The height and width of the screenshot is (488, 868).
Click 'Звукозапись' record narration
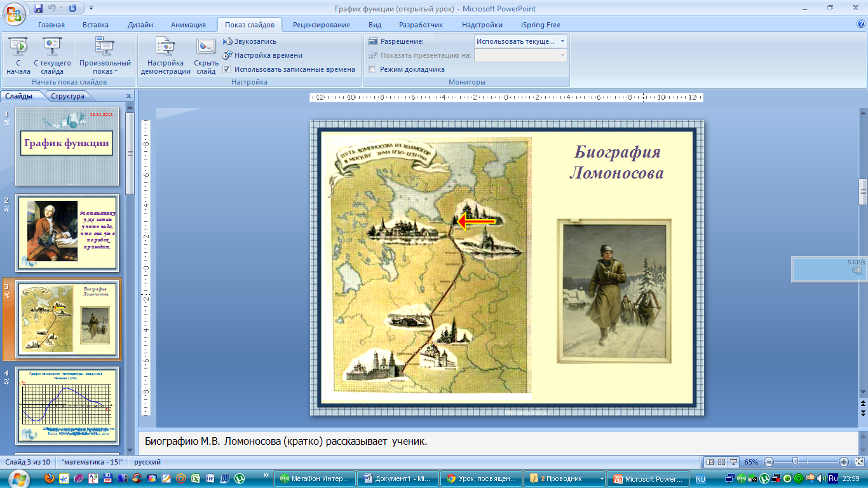250,41
